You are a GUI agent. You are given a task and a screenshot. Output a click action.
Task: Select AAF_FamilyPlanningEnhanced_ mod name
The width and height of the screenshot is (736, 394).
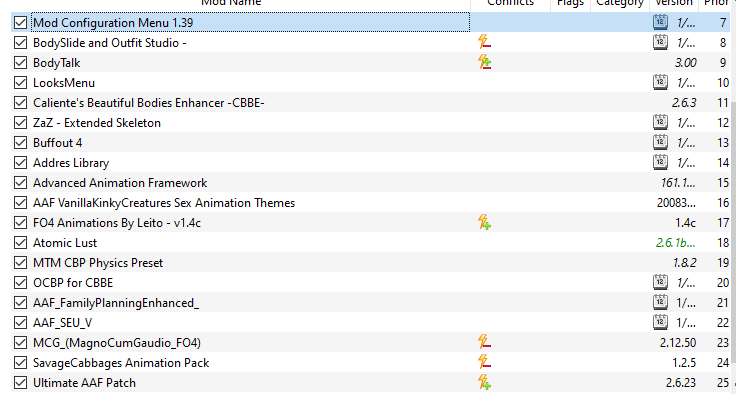tap(116, 303)
